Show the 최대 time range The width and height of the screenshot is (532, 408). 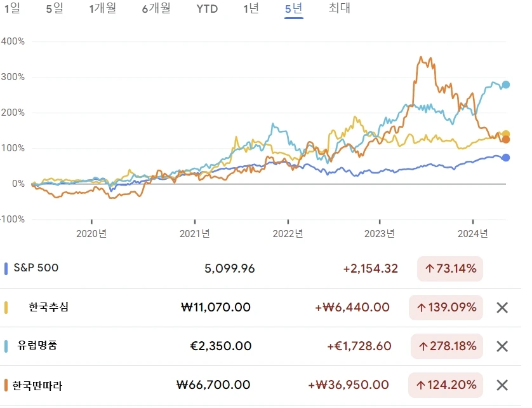click(x=340, y=8)
